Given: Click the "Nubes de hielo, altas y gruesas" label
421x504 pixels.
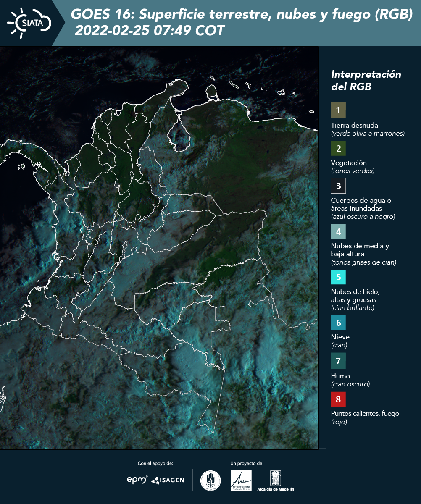Looking at the screenshot, I should (x=355, y=296).
